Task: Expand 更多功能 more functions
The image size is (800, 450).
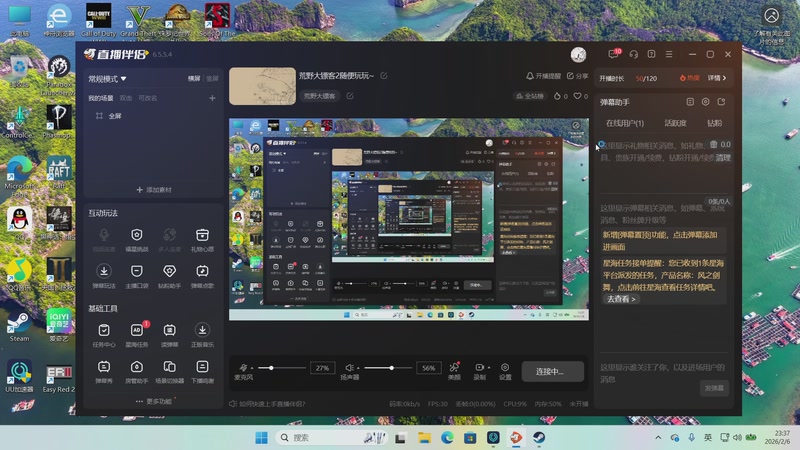Action: [154, 401]
